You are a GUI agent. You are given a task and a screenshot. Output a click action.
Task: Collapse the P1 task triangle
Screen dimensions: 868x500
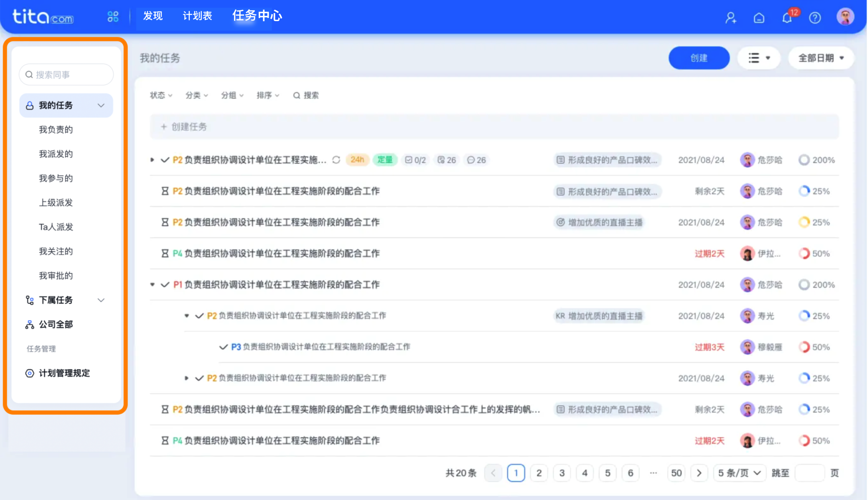pos(152,285)
